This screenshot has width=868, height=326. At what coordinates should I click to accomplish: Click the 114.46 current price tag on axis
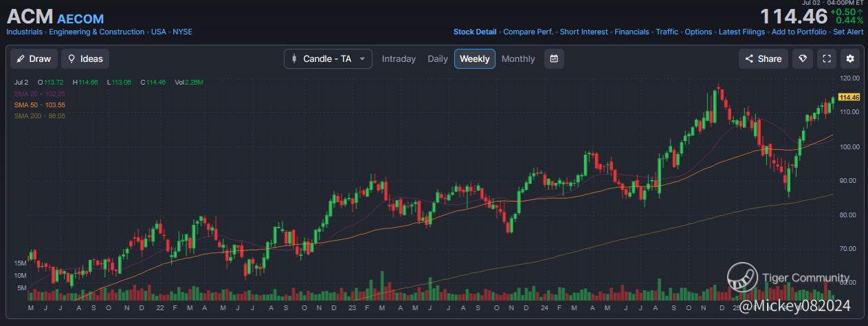(x=849, y=98)
